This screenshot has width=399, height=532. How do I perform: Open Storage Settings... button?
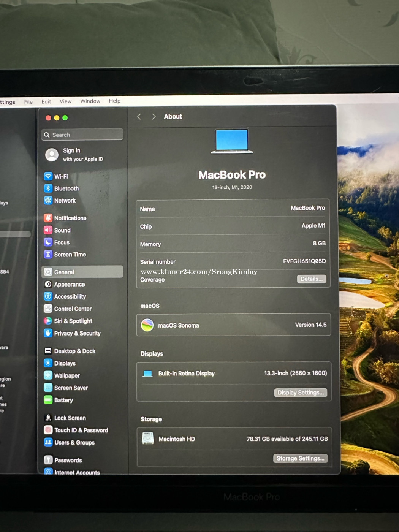[300, 458]
